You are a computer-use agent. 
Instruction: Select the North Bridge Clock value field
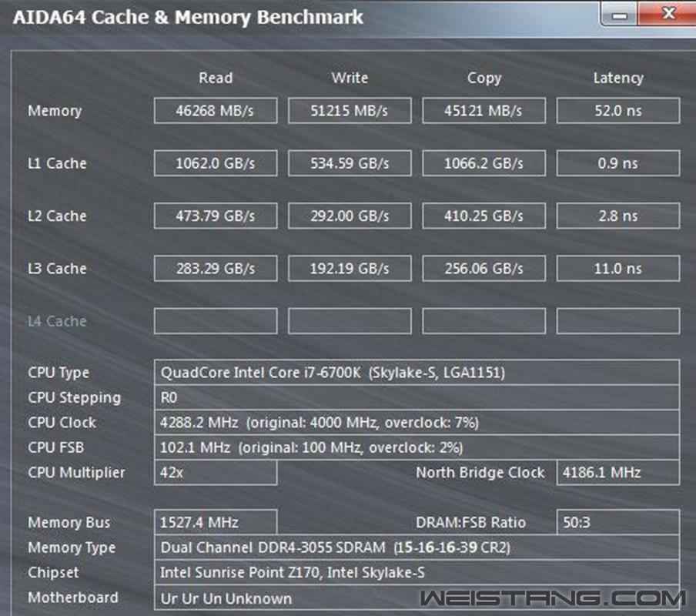pyautogui.click(x=617, y=473)
